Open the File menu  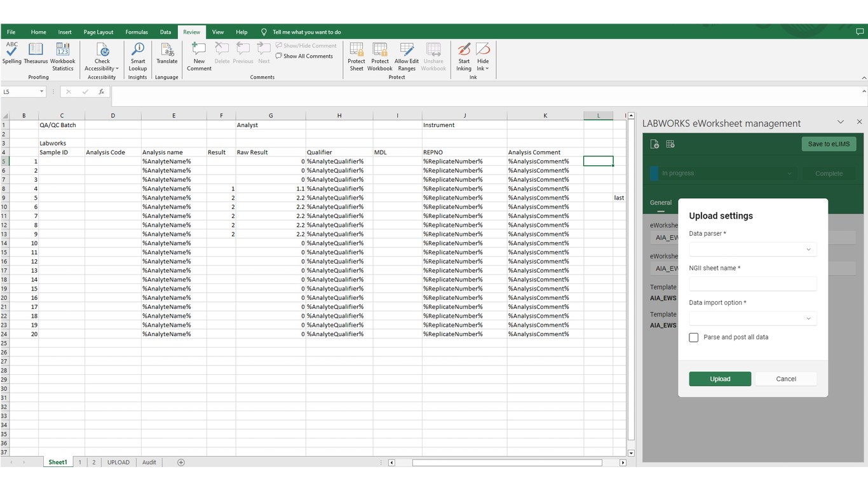[x=11, y=32]
